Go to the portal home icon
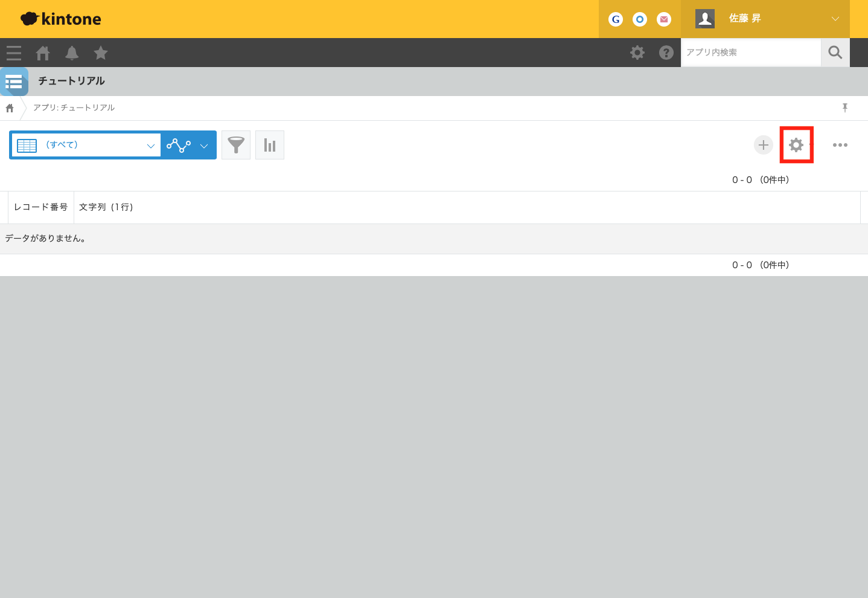Screen dimensions: 868x598 43,53
